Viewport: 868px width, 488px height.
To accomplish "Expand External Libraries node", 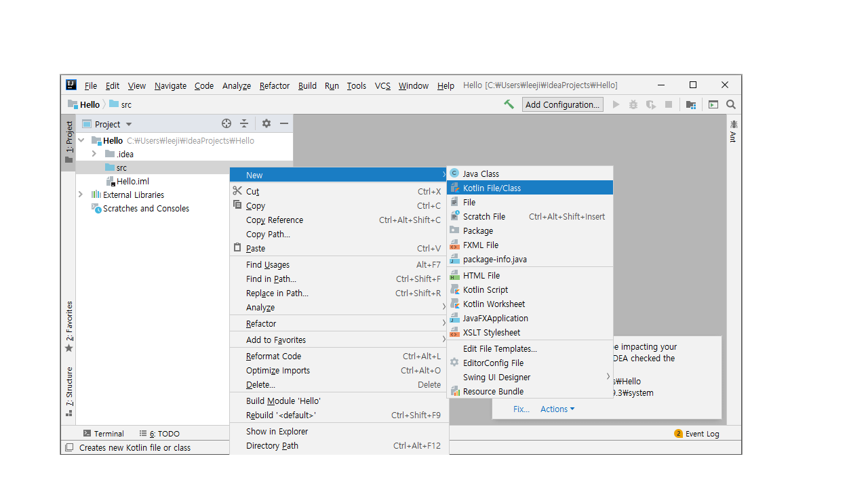I will [81, 195].
